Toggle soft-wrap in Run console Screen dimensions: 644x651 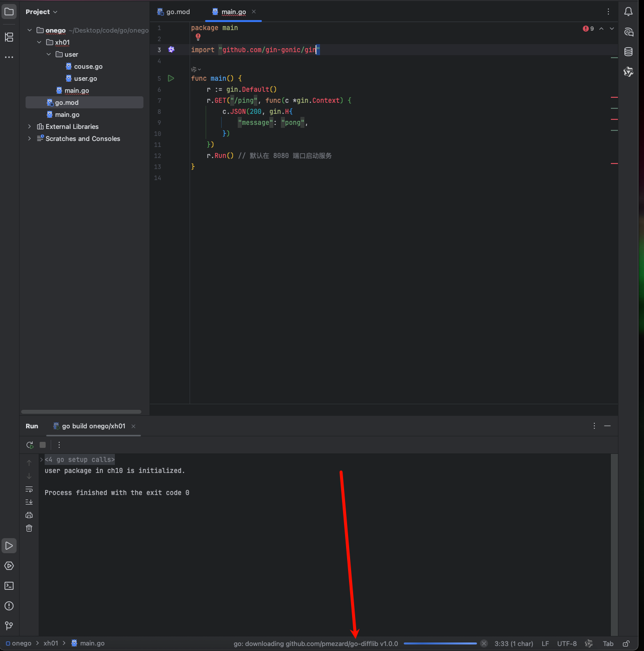point(29,489)
